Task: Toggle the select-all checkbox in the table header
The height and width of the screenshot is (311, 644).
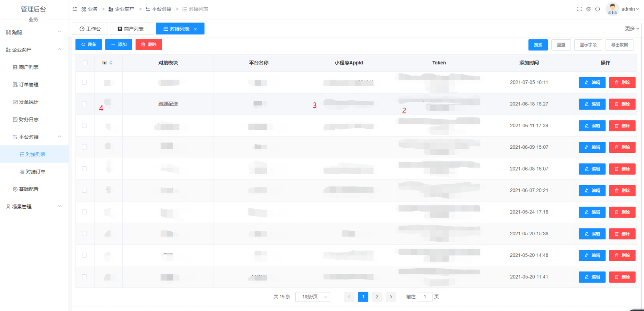Action: tap(85, 63)
